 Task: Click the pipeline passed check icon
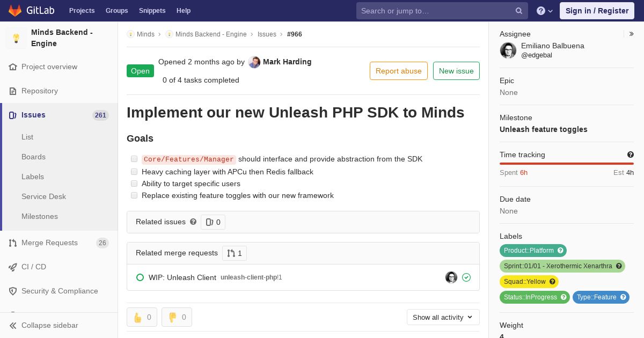[466, 277]
